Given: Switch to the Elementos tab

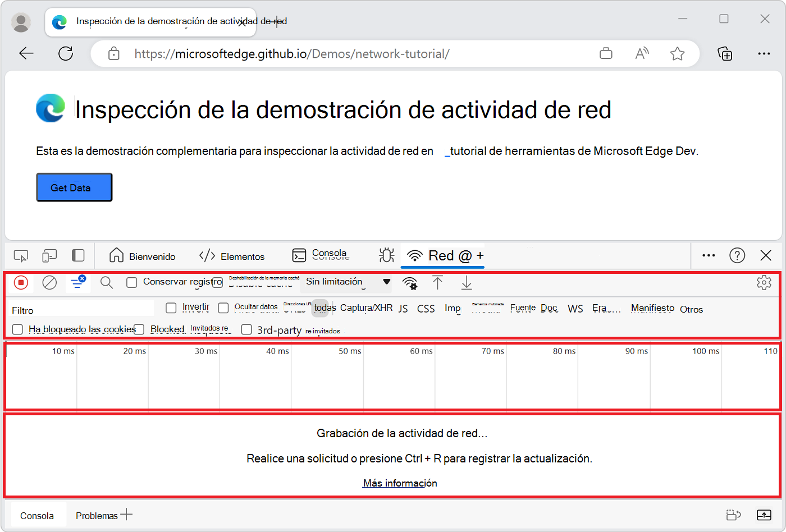Looking at the screenshot, I should click(x=241, y=256).
